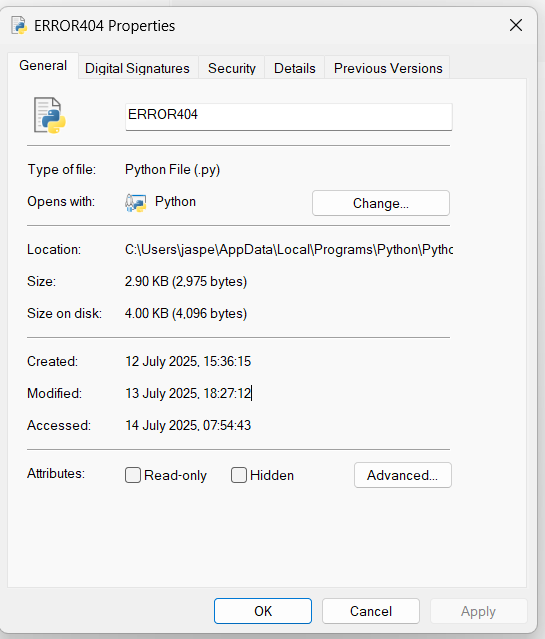Click the Apply button
545x639 pixels.
pos(479,611)
